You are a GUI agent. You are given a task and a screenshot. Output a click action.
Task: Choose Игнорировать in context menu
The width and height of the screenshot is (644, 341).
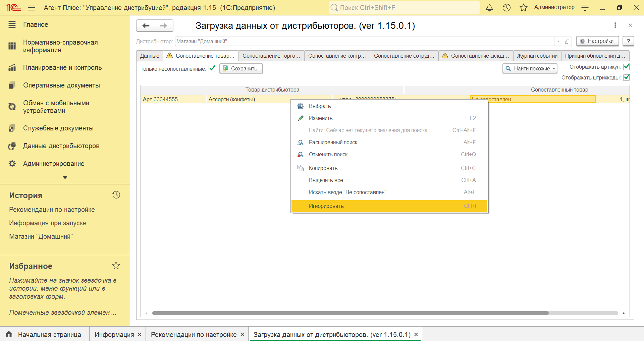tap(389, 206)
